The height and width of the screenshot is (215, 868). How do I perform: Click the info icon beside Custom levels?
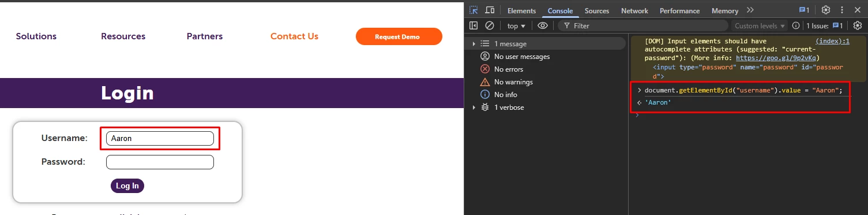[x=796, y=25]
